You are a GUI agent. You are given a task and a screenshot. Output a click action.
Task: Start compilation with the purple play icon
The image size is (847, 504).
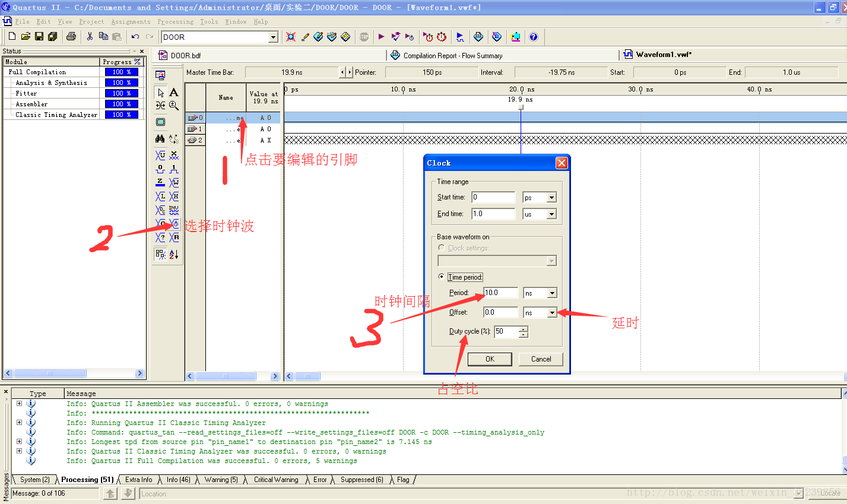click(x=381, y=37)
